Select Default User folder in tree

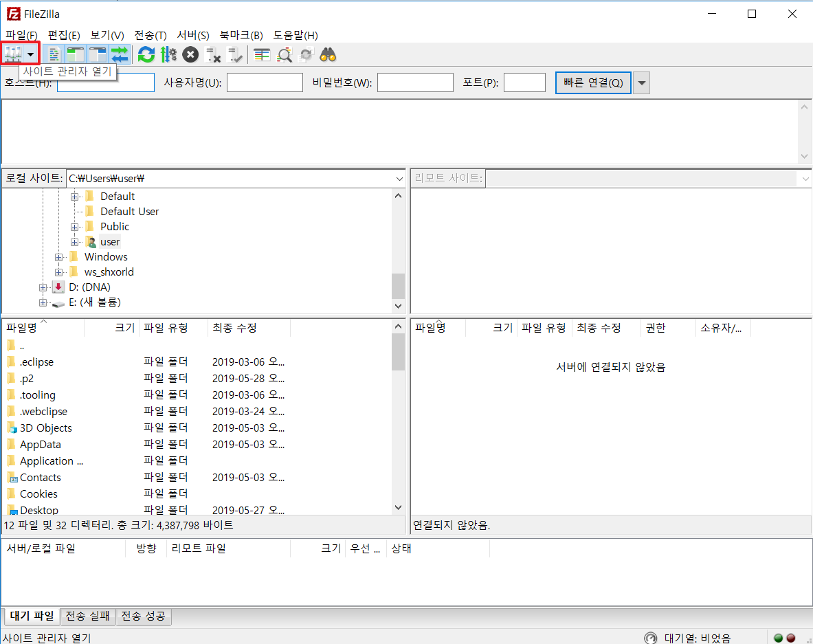click(130, 212)
